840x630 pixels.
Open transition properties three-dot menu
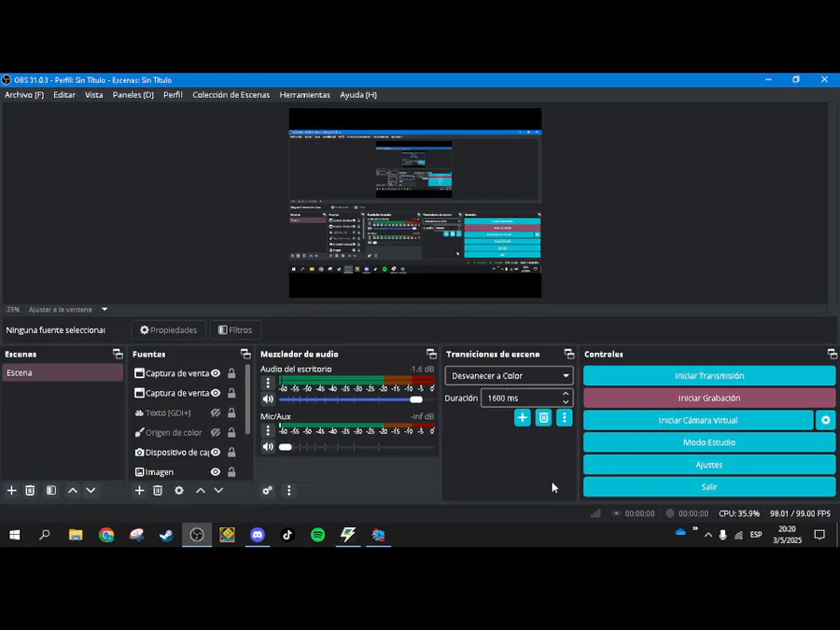(564, 418)
